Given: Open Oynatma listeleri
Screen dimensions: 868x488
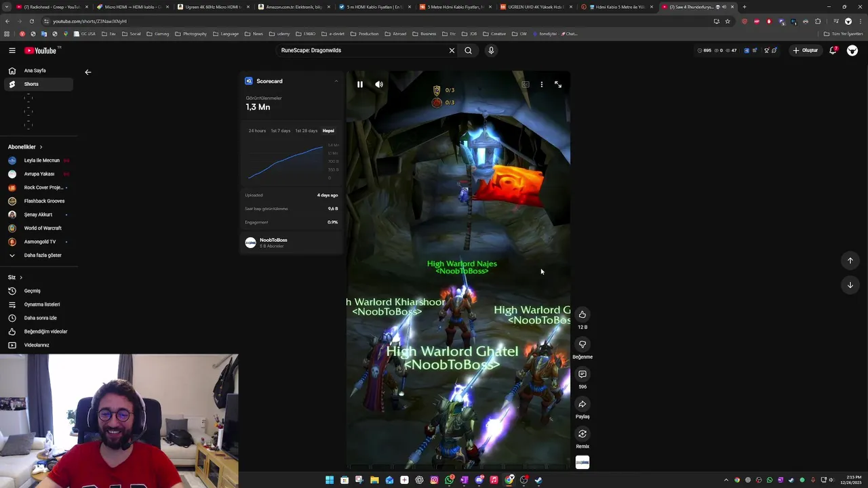Looking at the screenshot, I should pyautogui.click(x=38, y=304).
